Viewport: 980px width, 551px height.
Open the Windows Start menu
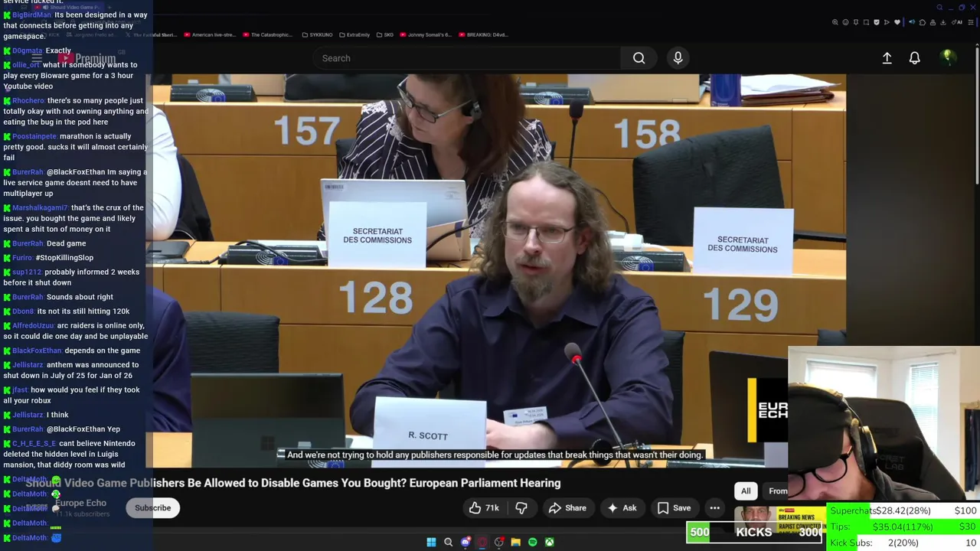click(x=431, y=542)
